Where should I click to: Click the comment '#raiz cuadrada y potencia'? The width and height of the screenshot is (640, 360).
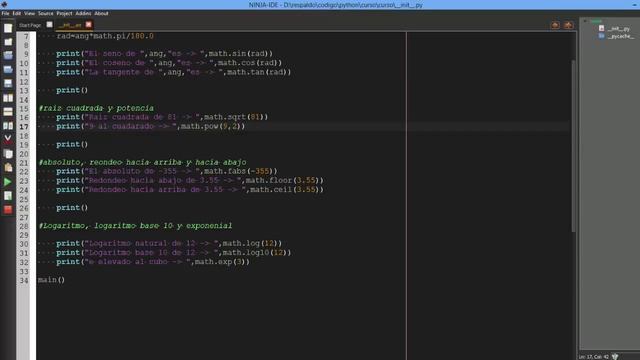tap(96, 108)
